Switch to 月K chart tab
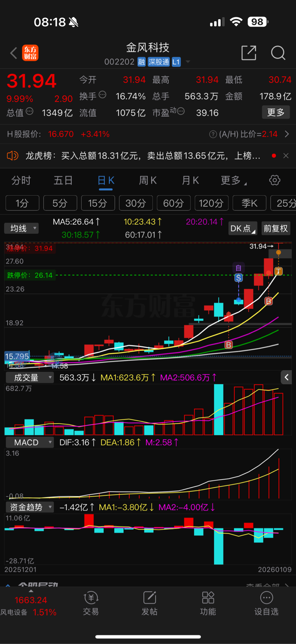 [x=190, y=180]
